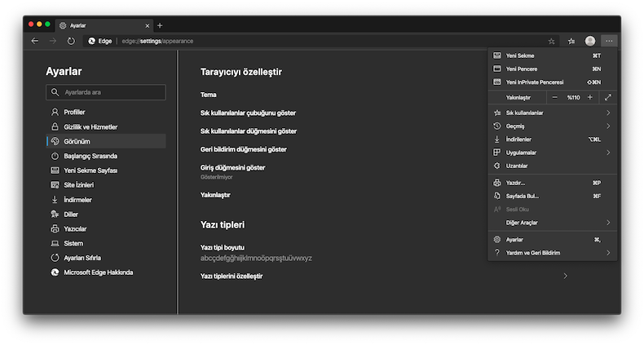Click the Başlangıç Sırasında power icon
Image resolution: width=644 pixels, height=345 pixels.
(x=55, y=156)
